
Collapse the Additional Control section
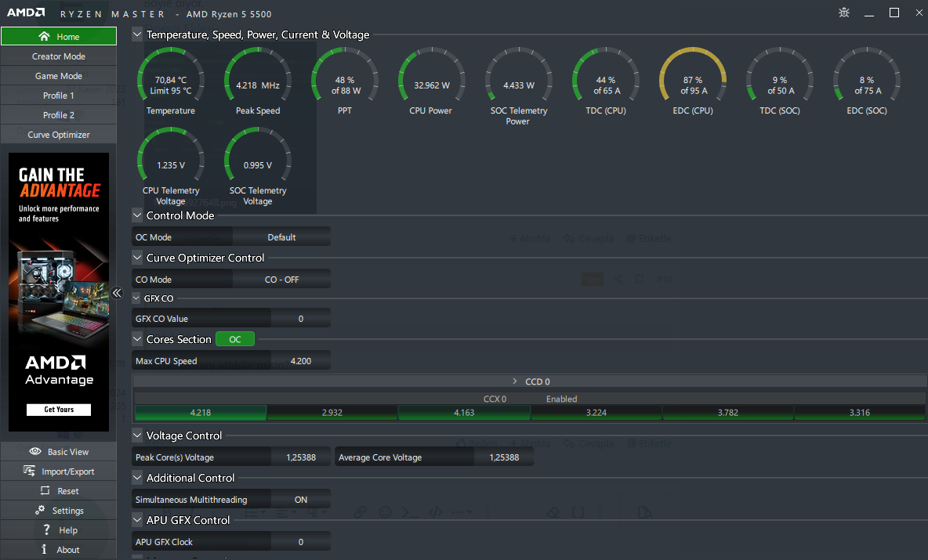(x=136, y=477)
